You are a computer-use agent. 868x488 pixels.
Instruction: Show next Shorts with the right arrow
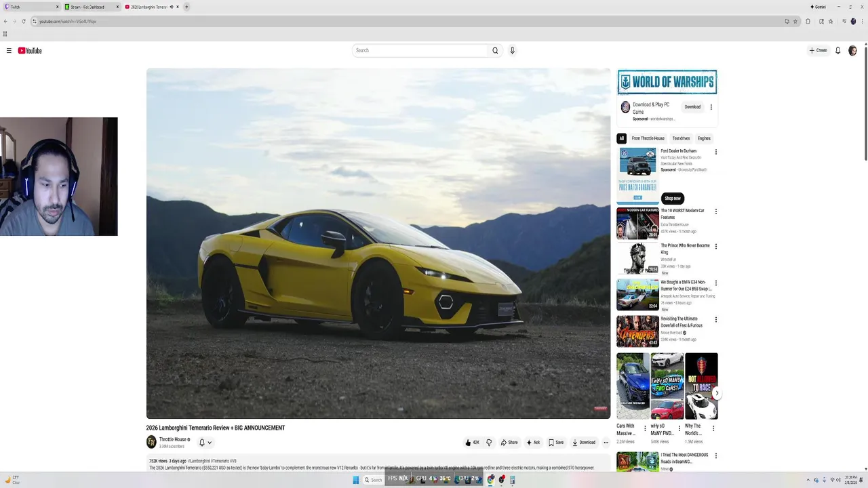tap(716, 393)
